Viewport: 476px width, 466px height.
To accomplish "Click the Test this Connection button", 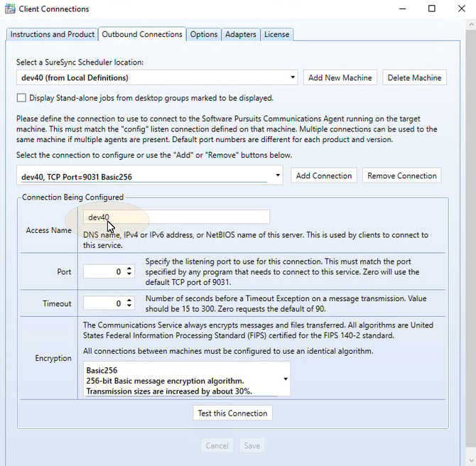I will click(232, 413).
